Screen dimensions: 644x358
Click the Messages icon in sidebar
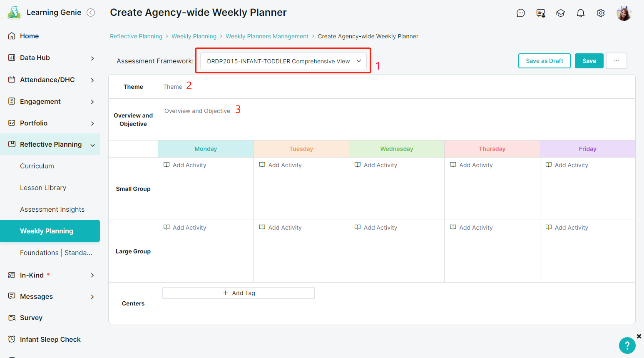pyautogui.click(x=12, y=296)
